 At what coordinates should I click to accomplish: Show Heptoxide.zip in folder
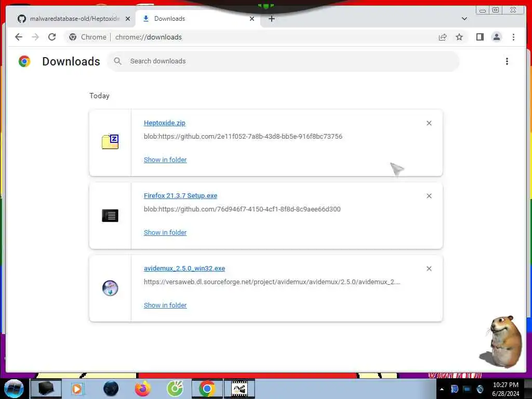[165, 159]
